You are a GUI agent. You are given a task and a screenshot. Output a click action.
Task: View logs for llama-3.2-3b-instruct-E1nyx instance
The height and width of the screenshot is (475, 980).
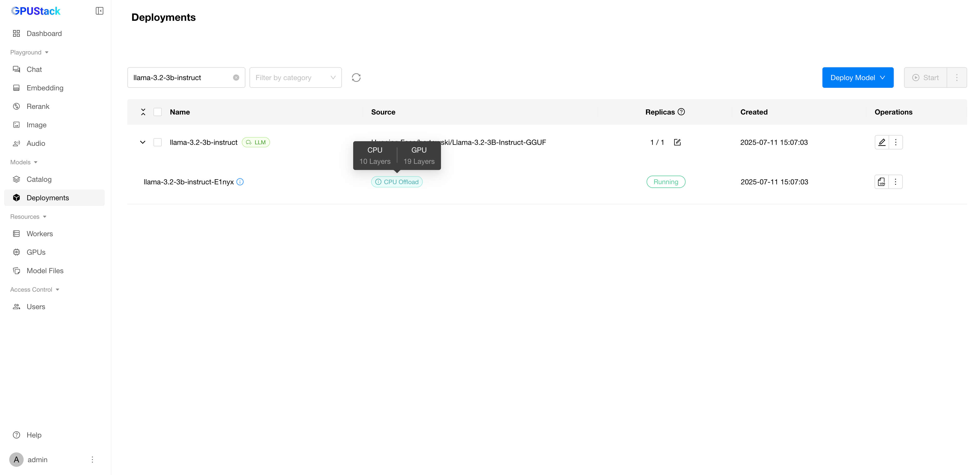point(881,182)
